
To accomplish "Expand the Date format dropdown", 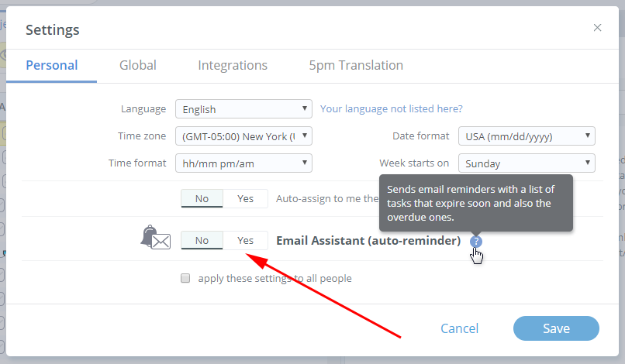I will pyautogui.click(x=527, y=136).
